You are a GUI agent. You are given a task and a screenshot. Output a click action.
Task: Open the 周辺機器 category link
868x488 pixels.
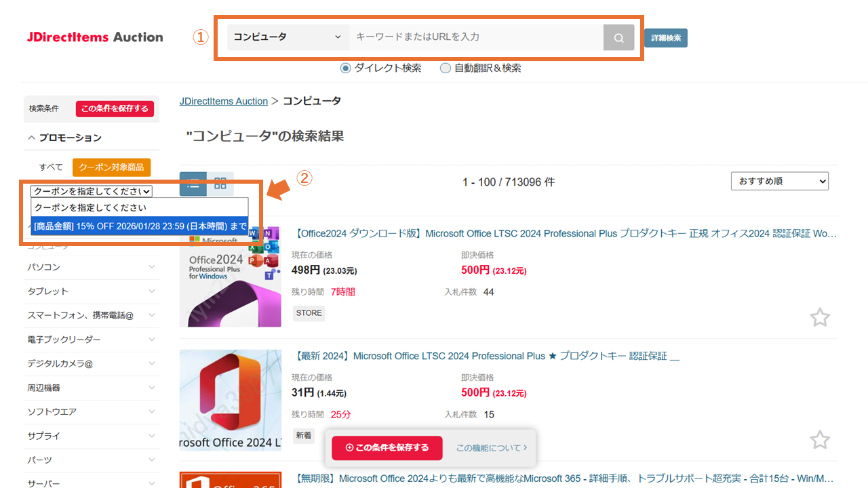coord(43,388)
